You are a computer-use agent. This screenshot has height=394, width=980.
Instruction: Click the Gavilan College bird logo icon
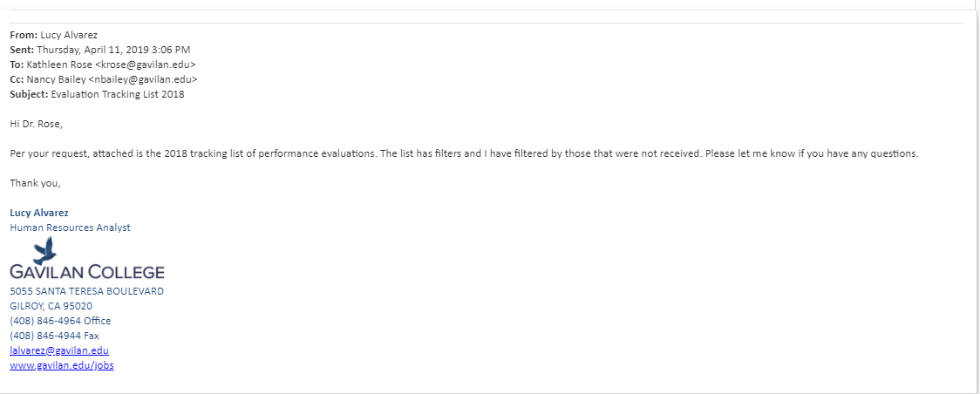45,250
